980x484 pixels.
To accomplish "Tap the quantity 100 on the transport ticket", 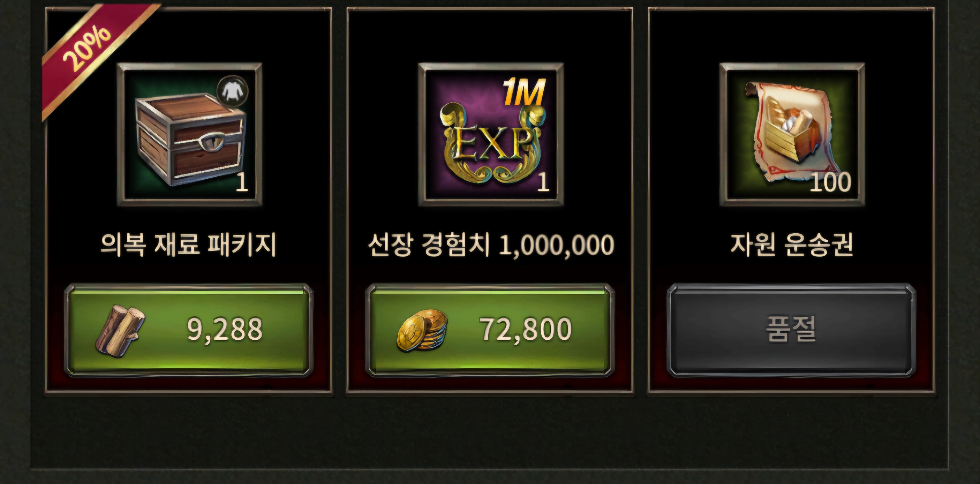I will (x=830, y=182).
